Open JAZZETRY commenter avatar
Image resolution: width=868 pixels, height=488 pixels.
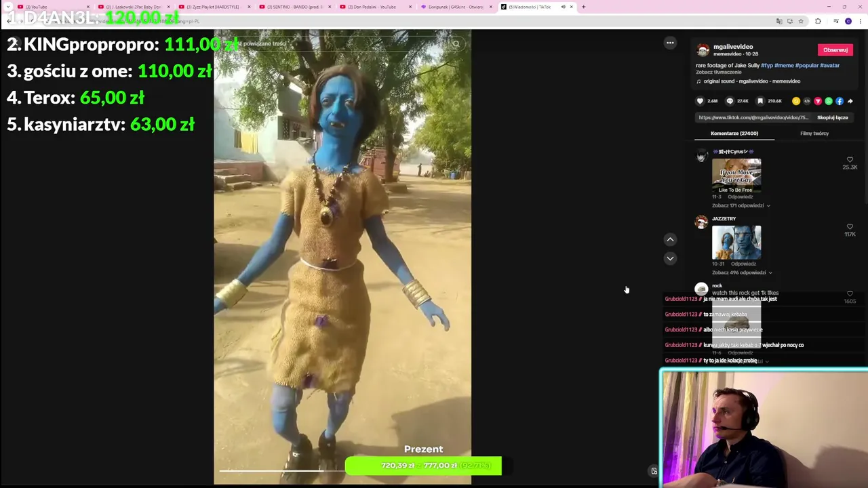click(701, 222)
